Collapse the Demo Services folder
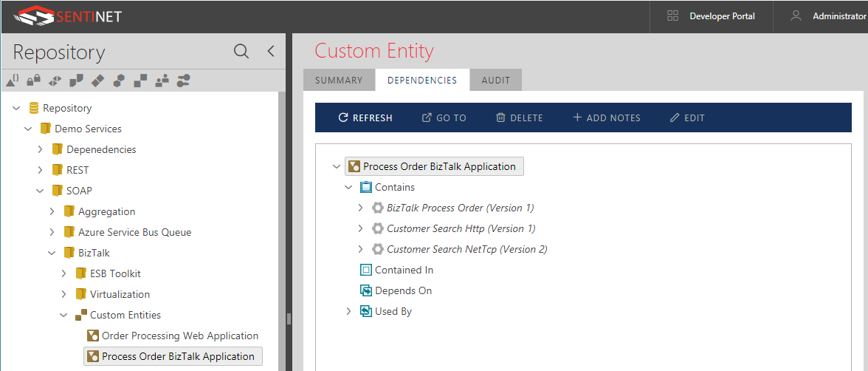868x371 pixels. tap(28, 129)
